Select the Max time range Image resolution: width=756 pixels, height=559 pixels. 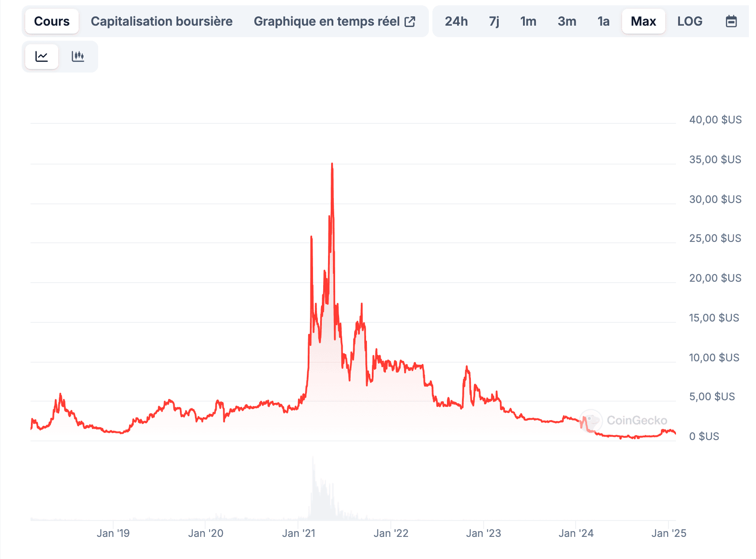643,21
